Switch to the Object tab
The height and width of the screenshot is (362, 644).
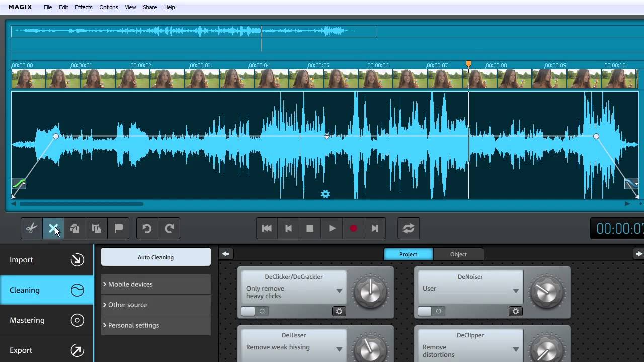pyautogui.click(x=458, y=254)
